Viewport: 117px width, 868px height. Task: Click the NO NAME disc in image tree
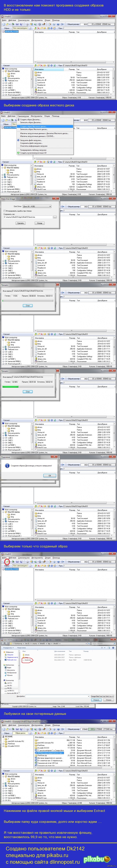pyautogui.click(x=8, y=737)
